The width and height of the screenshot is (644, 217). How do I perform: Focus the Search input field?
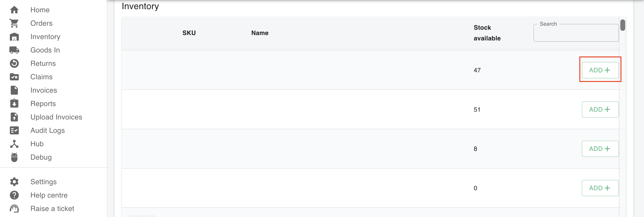click(576, 33)
